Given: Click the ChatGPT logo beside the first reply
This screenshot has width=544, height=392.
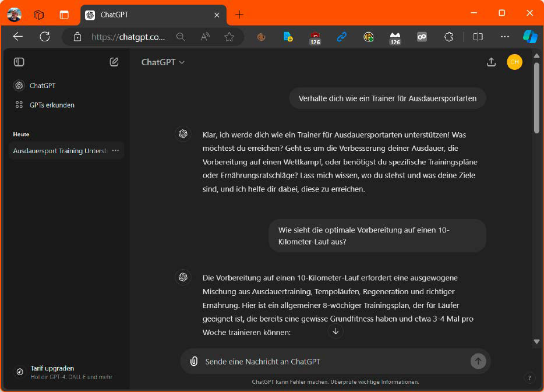Looking at the screenshot, I should pyautogui.click(x=183, y=134).
